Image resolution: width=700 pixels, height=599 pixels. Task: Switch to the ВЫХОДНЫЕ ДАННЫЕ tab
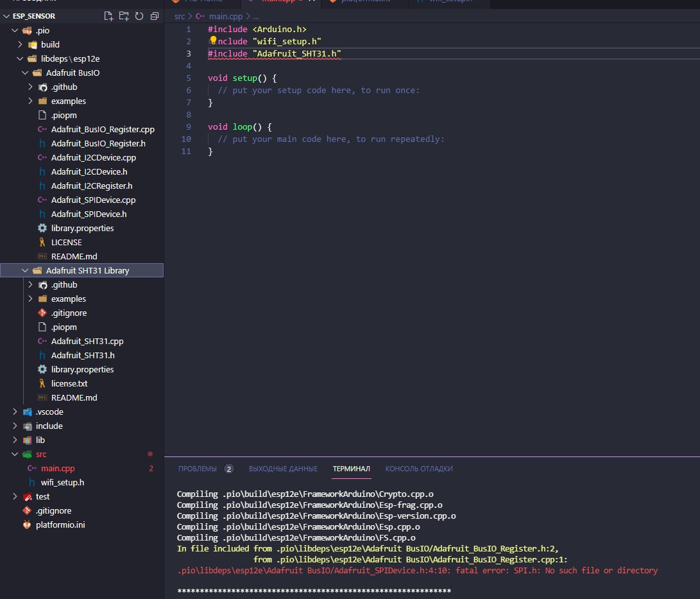point(283,469)
